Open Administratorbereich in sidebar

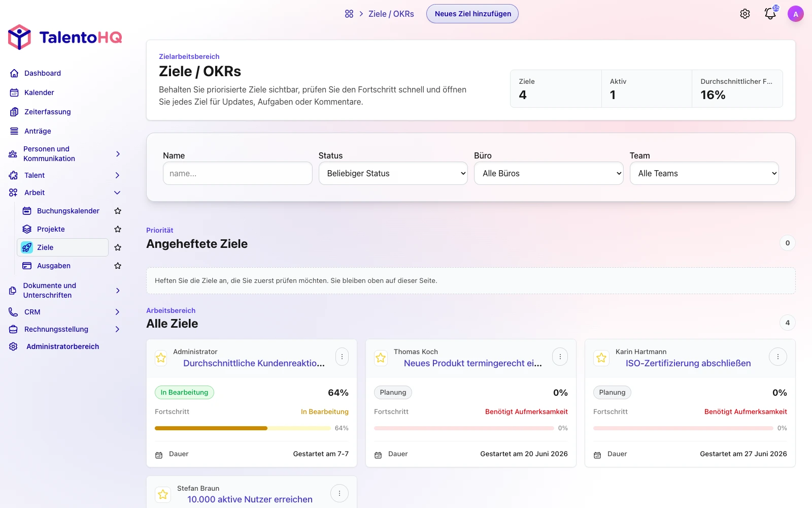coord(62,346)
